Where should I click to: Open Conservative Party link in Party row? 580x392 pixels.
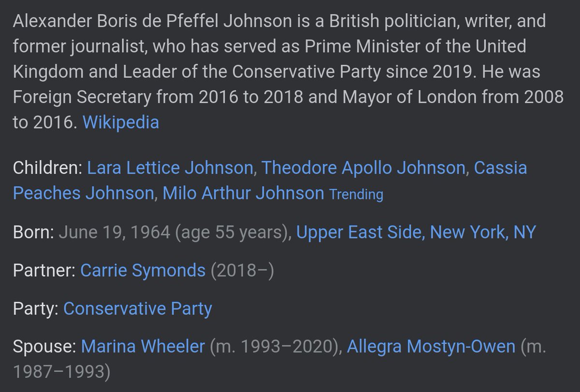pos(138,308)
